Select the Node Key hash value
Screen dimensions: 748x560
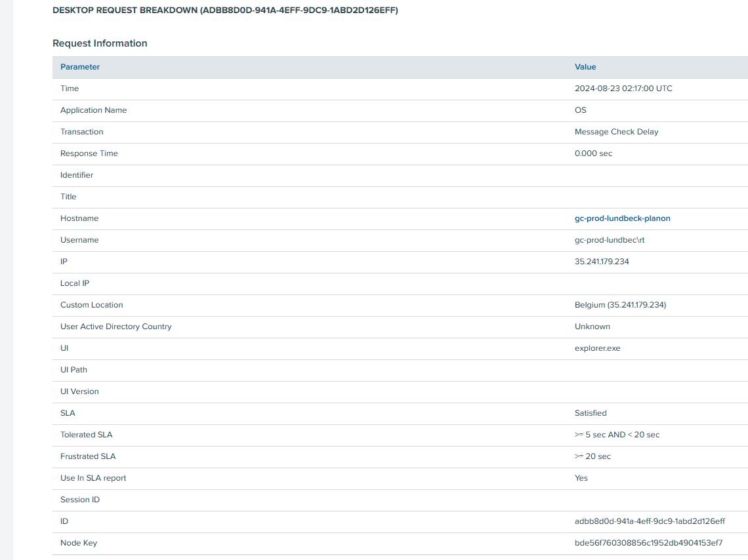point(648,543)
